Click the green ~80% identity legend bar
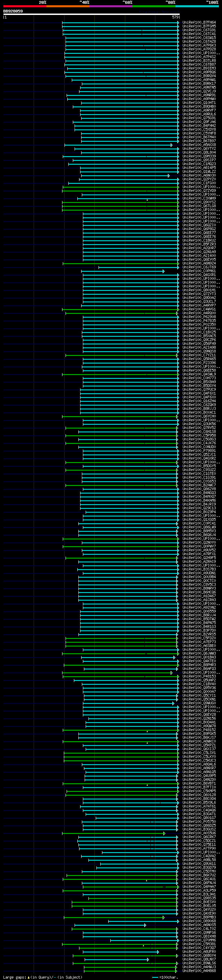 pyautogui.click(x=154, y=6)
